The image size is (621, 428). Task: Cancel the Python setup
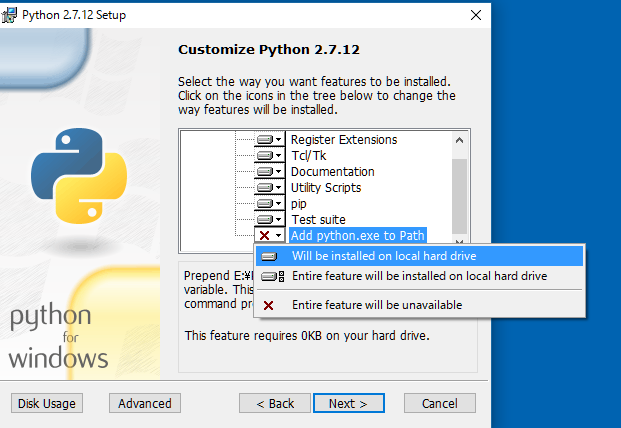pos(440,403)
